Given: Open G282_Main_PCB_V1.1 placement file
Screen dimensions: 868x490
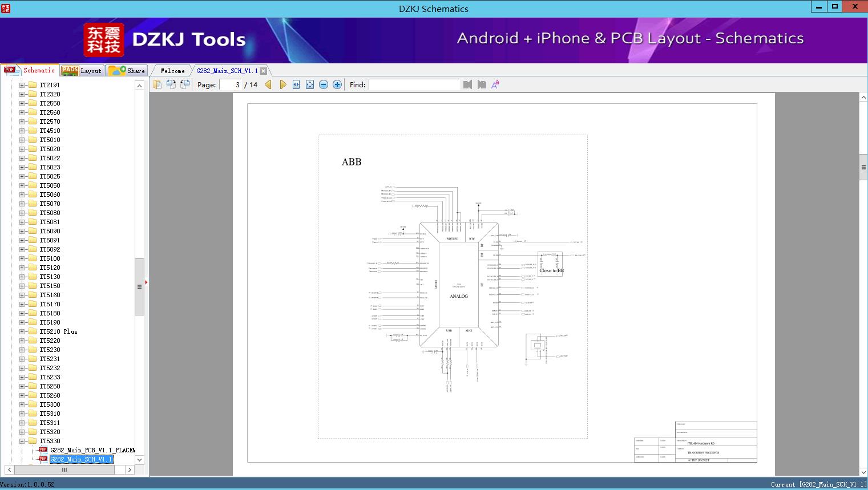Looking at the screenshot, I should tap(91, 450).
